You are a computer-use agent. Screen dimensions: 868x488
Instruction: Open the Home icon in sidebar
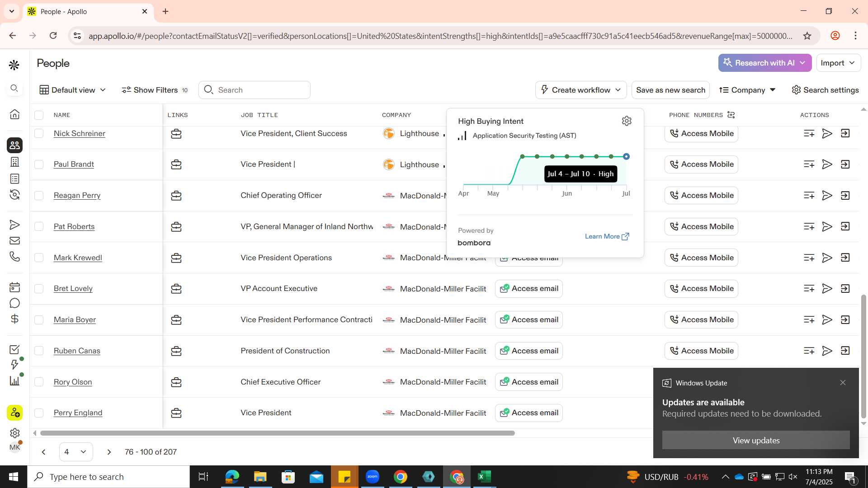[14, 114]
